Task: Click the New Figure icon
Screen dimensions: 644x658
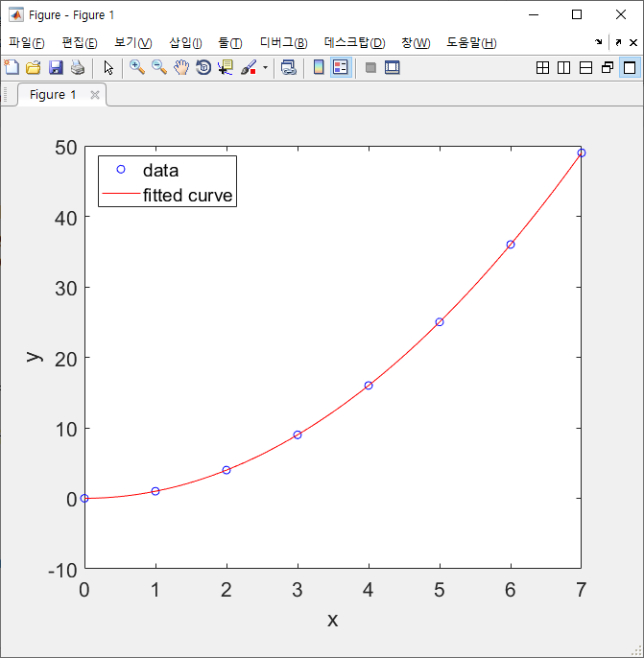Action: point(12,67)
